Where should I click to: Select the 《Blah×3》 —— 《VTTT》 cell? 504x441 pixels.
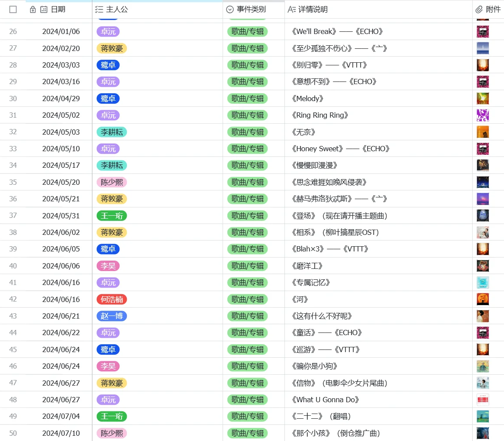[x=378, y=249]
